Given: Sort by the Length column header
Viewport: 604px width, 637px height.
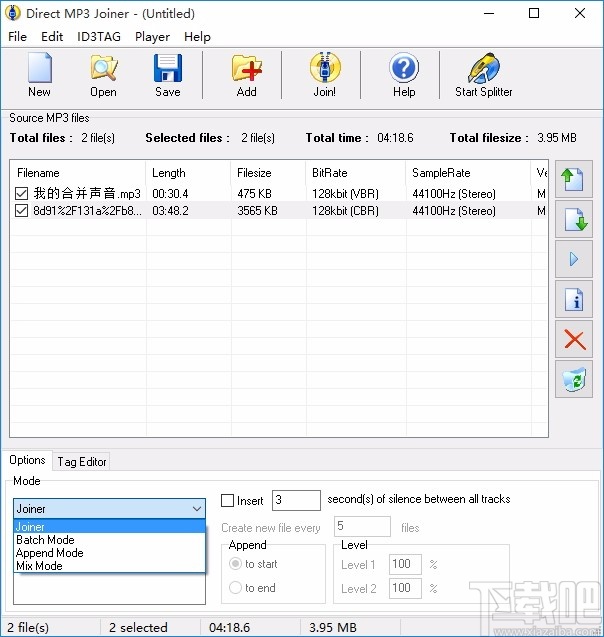Looking at the screenshot, I should point(188,173).
